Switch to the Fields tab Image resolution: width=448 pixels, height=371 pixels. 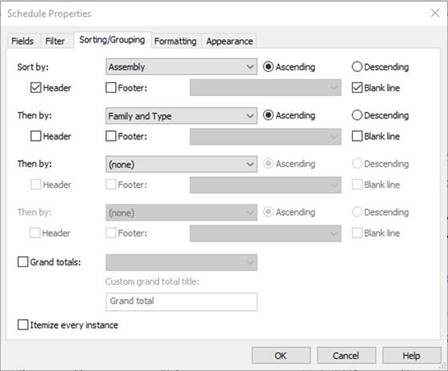(x=23, y=41)
